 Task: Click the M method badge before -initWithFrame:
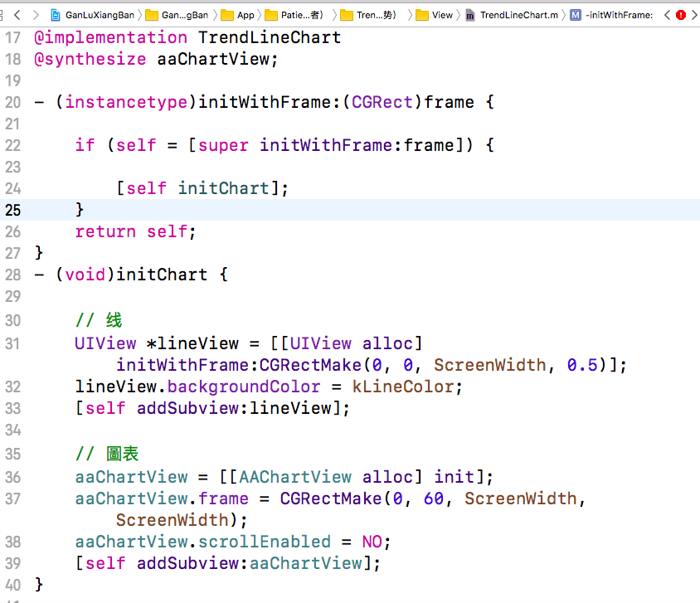tap(575, 12)
